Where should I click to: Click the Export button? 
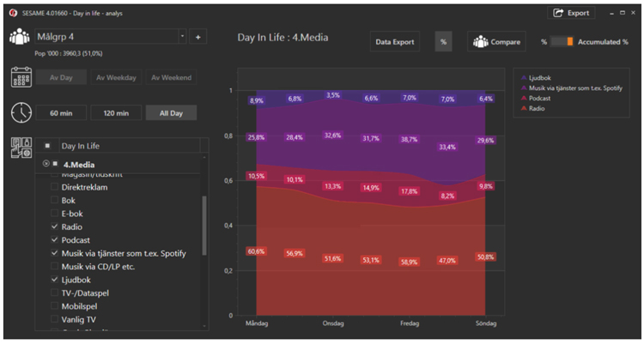coord(570,13)
